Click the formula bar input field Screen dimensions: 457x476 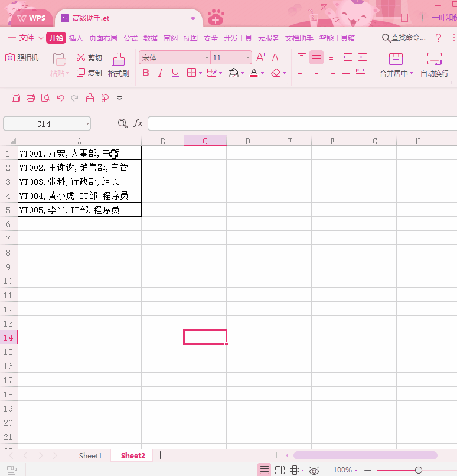coord(301,123)
